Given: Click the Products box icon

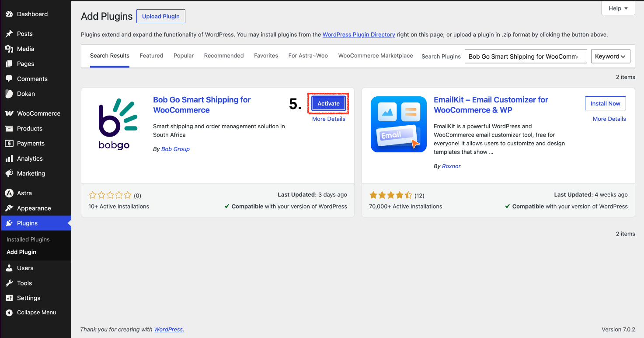Looking at the screenshot, I should pyautogui.click(x=9, y=128).
